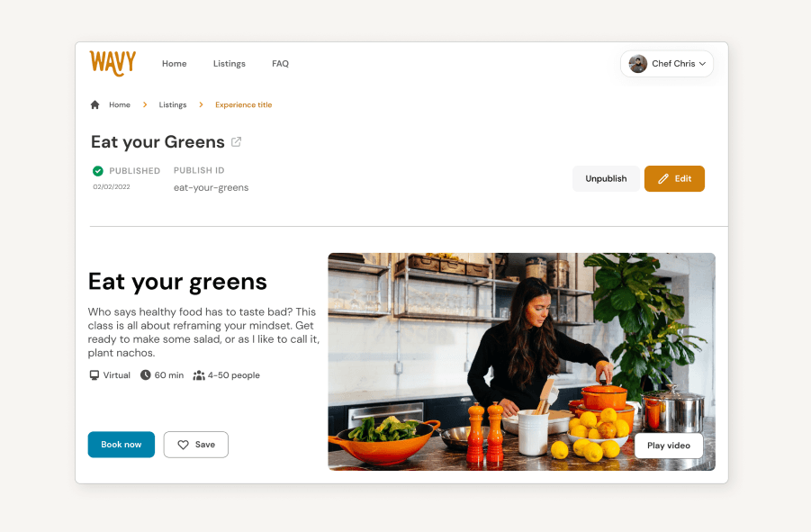
Task: Click the clock icon next to 60 min
Action: [145, 374]
